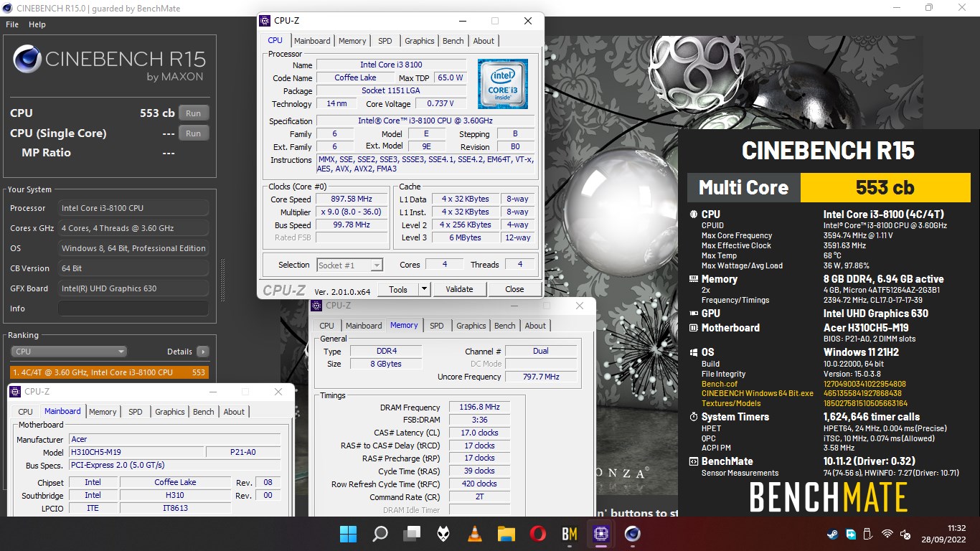980x551 pixels.
Task: Launch foobar2000 from the taskbar
Action: (443, 534)
